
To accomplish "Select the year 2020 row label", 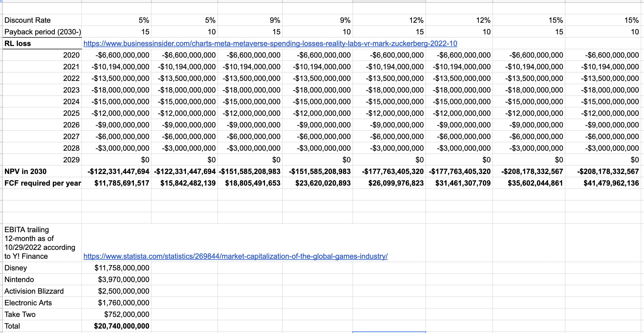I will [x=42, y=55].
